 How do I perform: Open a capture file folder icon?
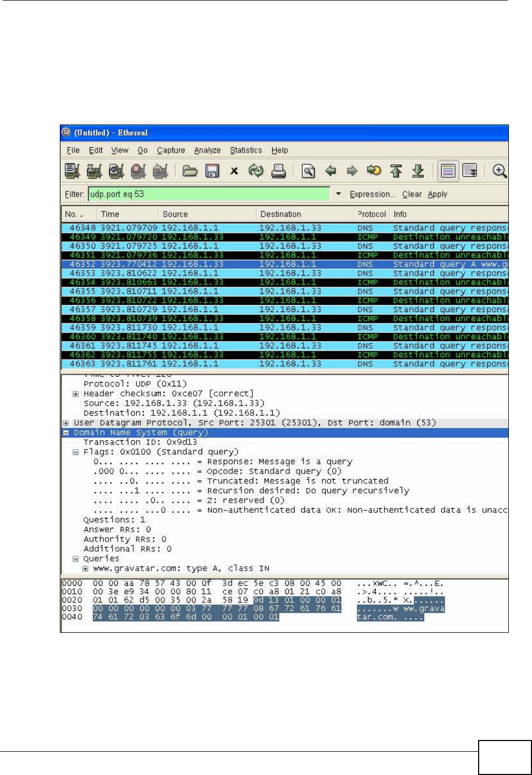point(190,171)
